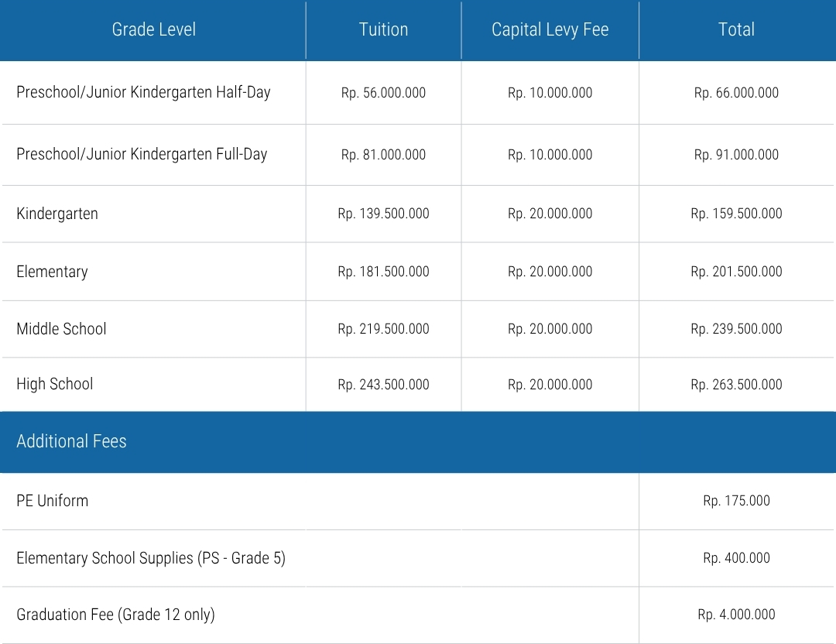Image resolution: width=836 pixels, height=644 pixels.
Task: Click PE Uniform price Rp. 175.000
Action: point(736,501)
